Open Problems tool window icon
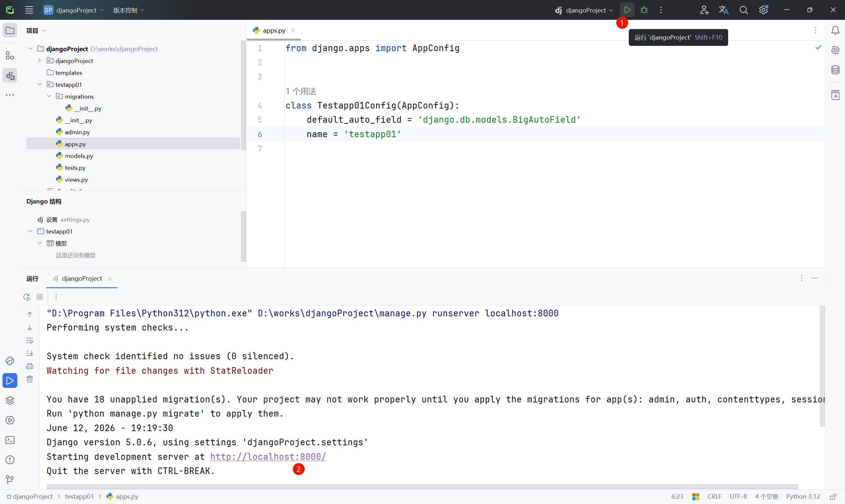845x504 pixels. pyautogui.click(x=10, y=460)
